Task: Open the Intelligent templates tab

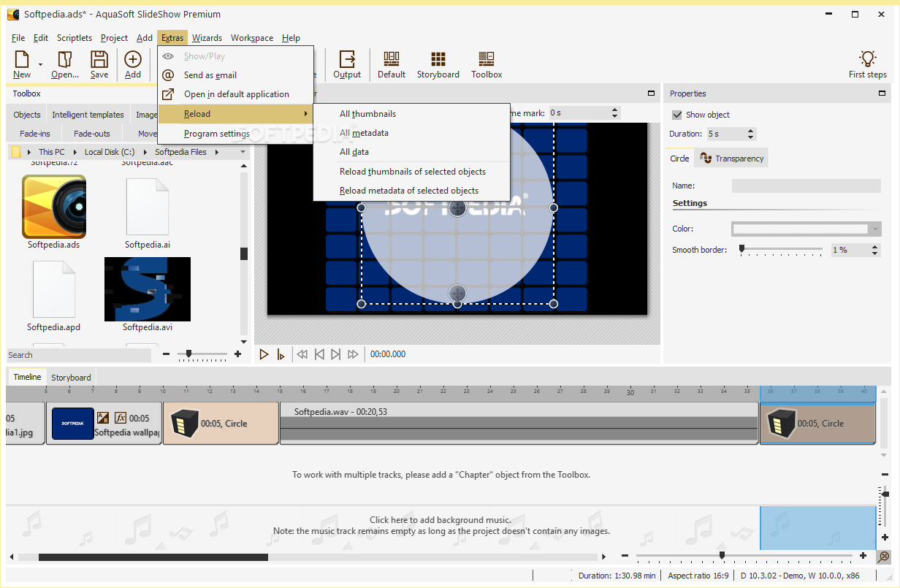Action: (88, 115)
